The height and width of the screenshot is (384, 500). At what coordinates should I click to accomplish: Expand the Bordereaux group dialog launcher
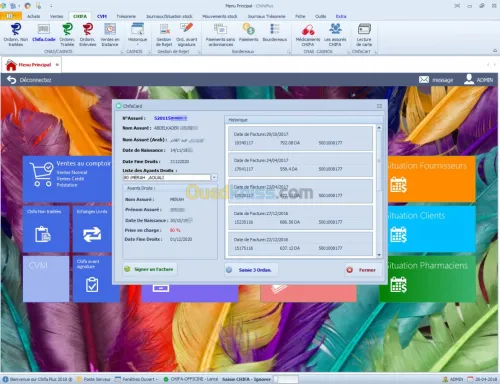pos(289,52)
